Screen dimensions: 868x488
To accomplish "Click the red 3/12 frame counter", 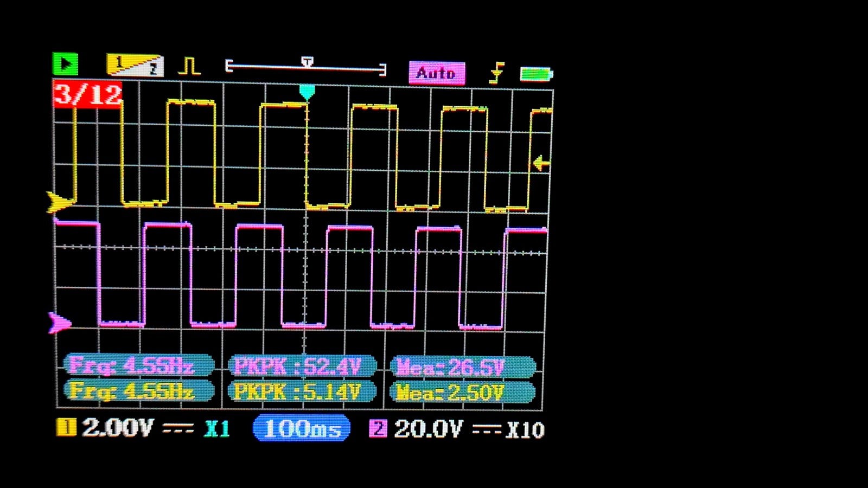I will point(87,94).
